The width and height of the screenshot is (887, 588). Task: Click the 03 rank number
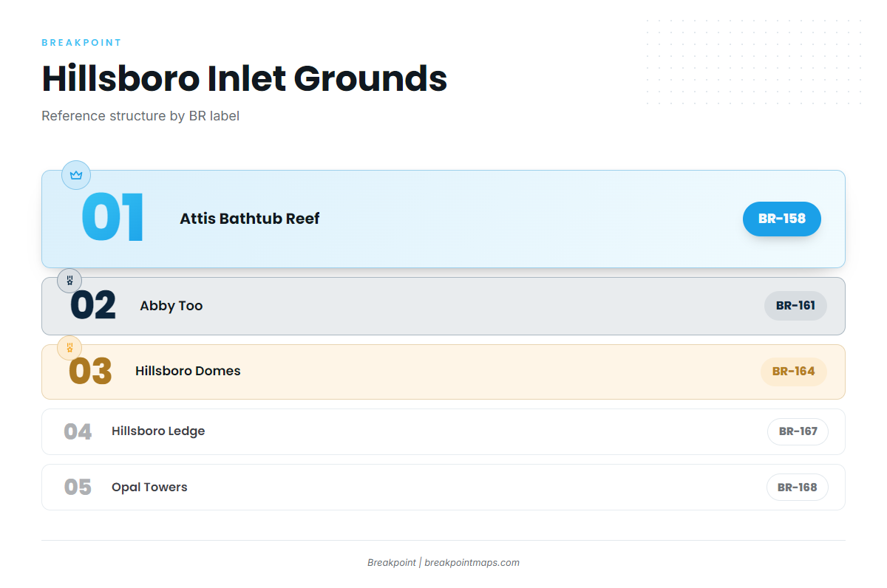click(x=90, y=372)
